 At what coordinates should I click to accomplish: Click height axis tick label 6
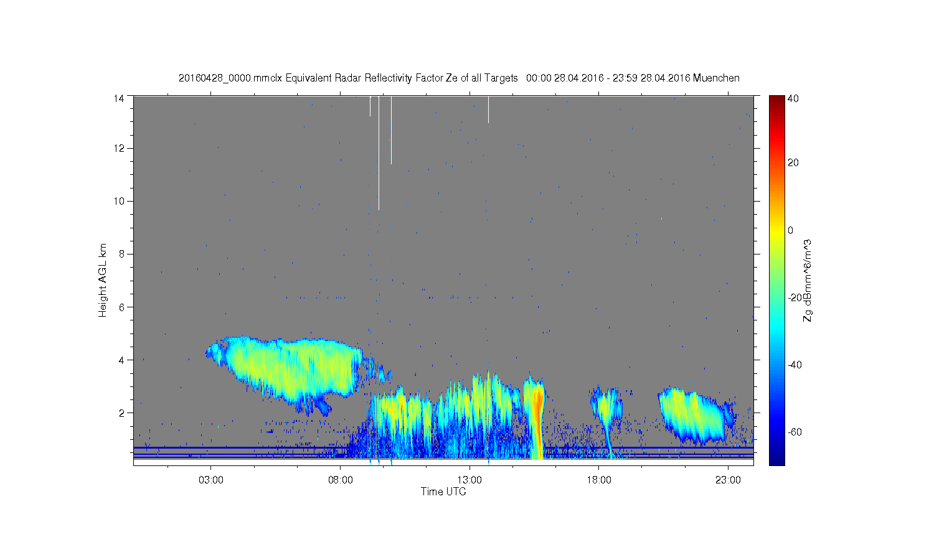click(x=121, y=307)
